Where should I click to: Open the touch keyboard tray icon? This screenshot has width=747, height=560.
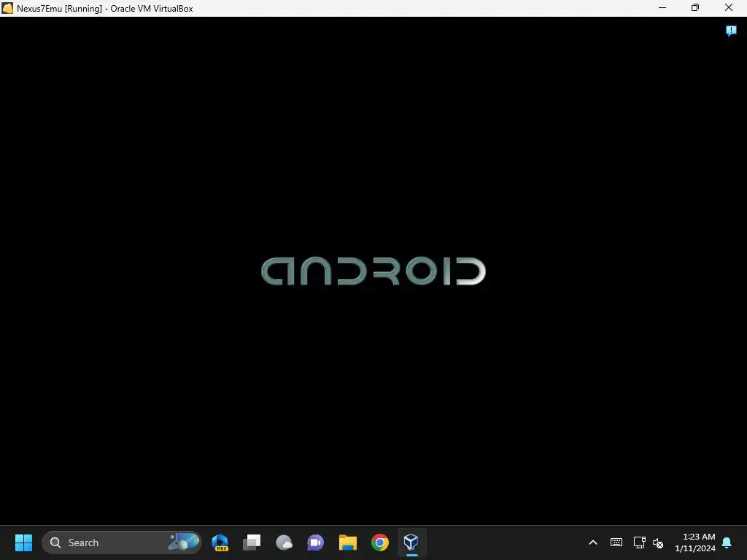(x=616, y=542)
